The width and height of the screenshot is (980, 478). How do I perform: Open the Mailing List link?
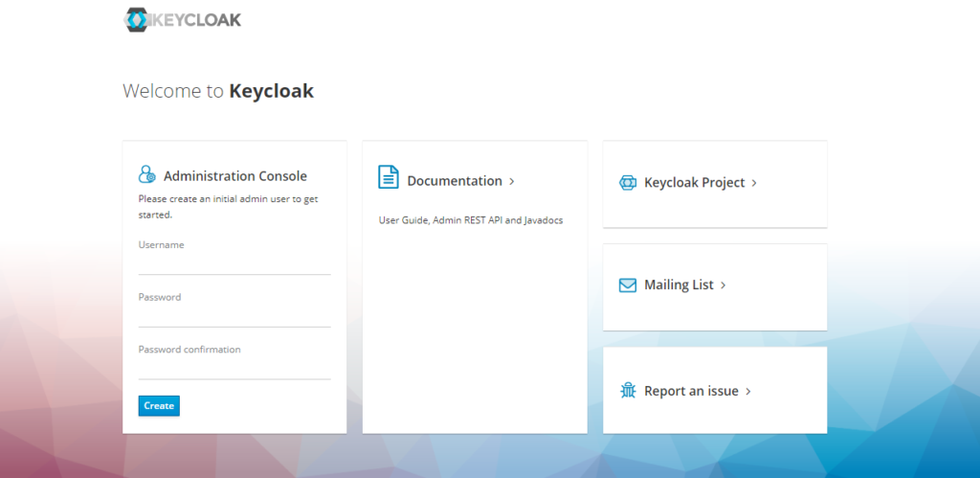679,285
